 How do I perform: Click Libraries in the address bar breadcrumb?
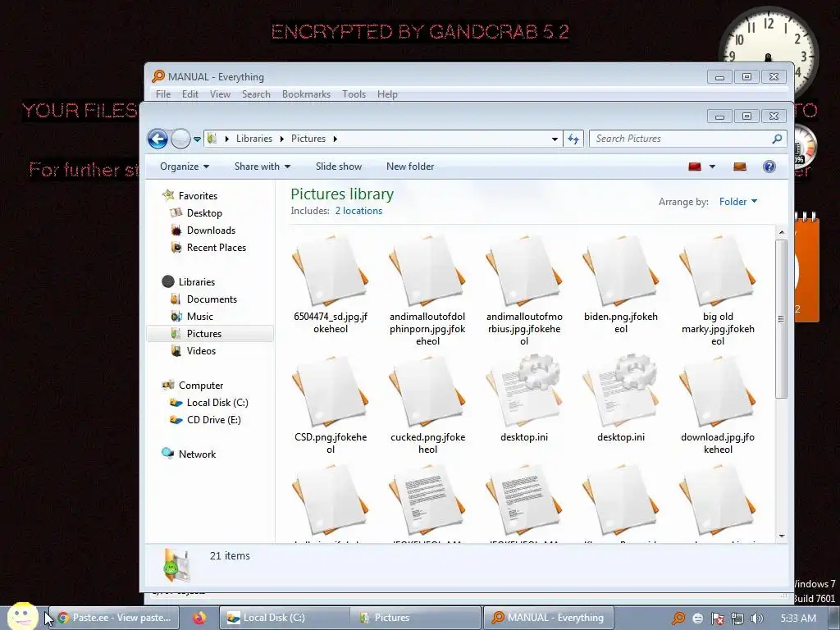(254, 139)
